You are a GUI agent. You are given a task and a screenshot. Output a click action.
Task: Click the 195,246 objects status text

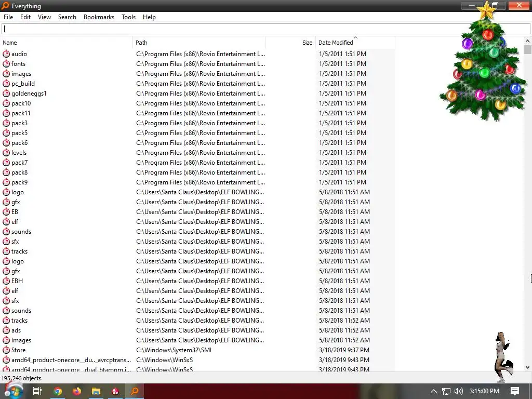click(21, 378)
